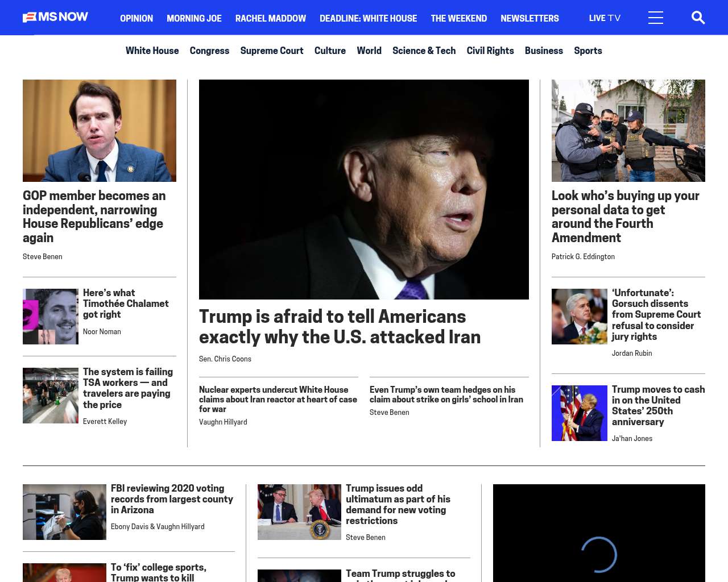The width and height of the screenshot is (728, 582).
Task: Click the MS NOW logo
Action: pyautogui.click(x=55, y=17)
